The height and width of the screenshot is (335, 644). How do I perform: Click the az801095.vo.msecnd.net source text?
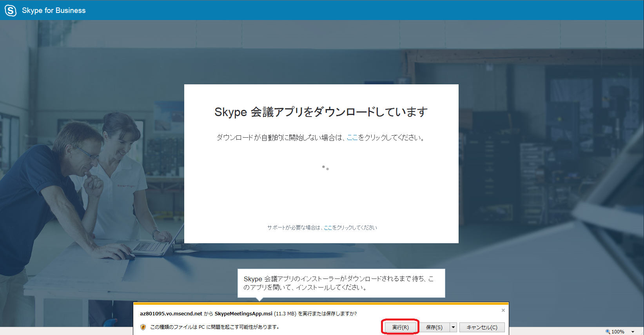pos(171,313)
